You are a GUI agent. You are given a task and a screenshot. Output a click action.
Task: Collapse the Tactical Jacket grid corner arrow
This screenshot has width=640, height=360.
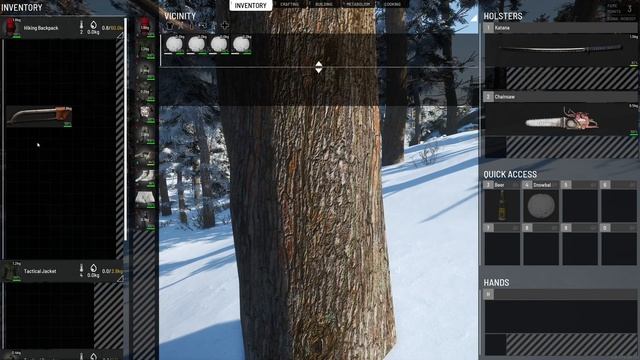[120, 279]
